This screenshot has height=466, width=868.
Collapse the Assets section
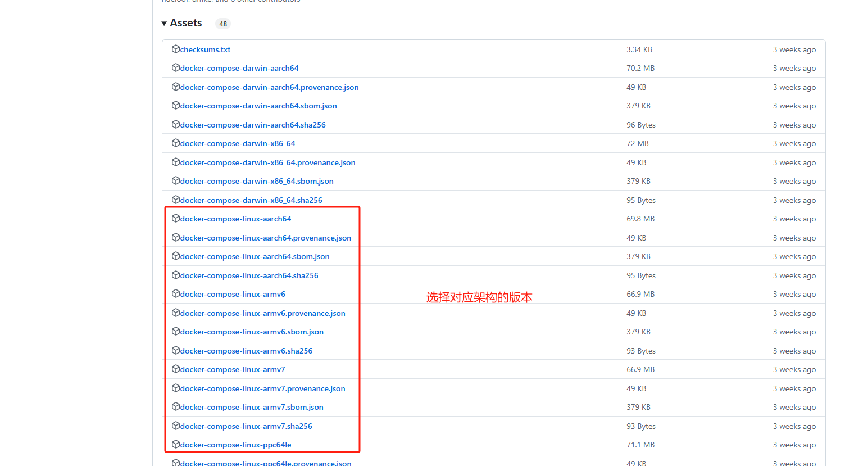coord(164,23)
